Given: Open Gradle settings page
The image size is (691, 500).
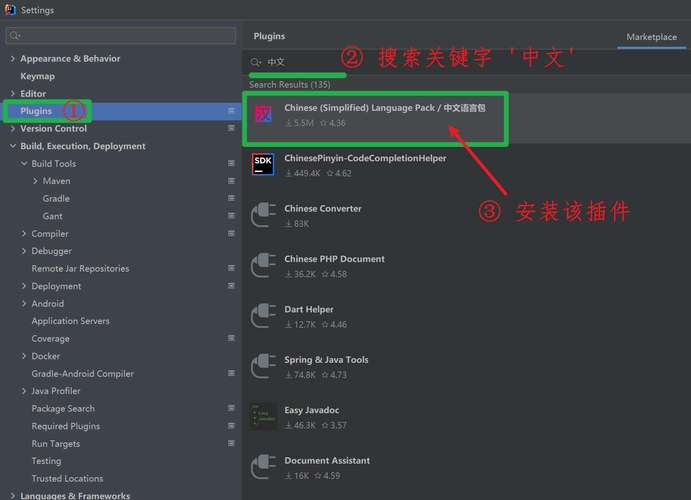Looking at the screenshot, I should 56,199.
